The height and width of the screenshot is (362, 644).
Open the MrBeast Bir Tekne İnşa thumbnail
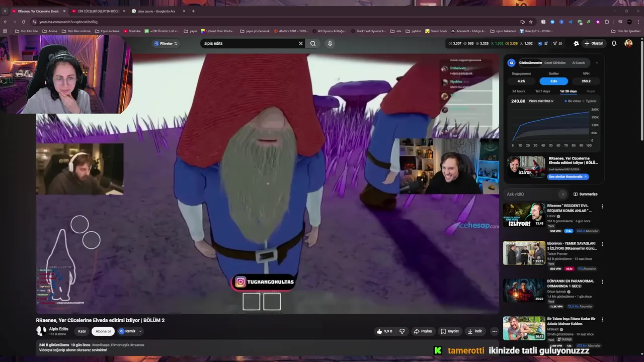click(x=524, y=328)
